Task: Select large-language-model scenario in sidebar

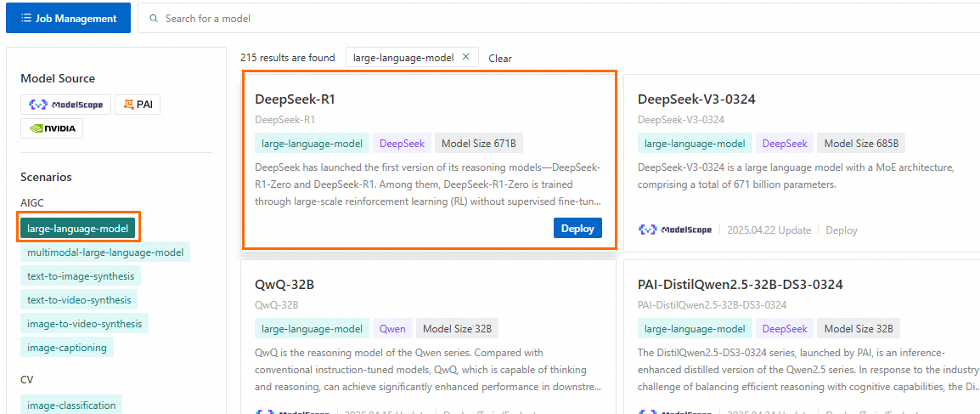Action: coord(77,229)
